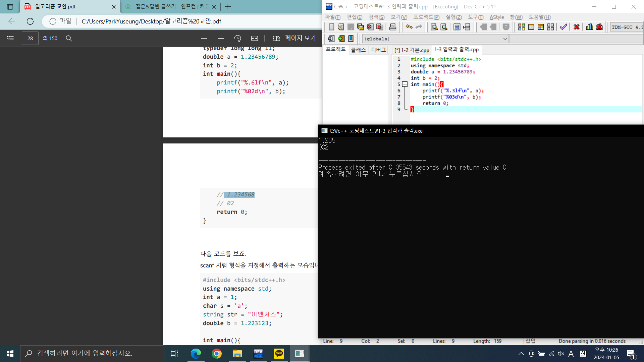Viewport: 644px width, 362px height.
Task: Collapse main function fold at line 5
Action: coord(405,84)
